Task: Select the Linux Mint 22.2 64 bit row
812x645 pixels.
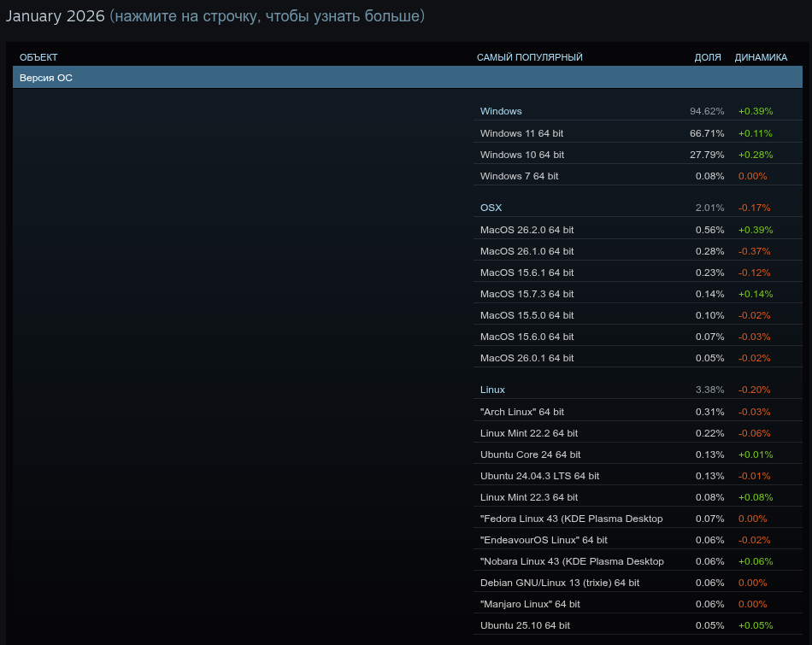Action: (x=638, y=433)
